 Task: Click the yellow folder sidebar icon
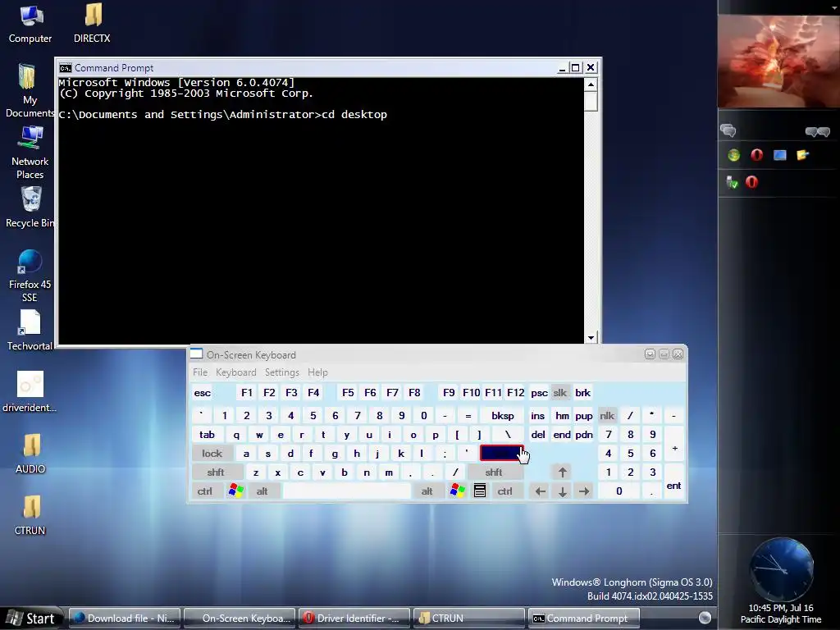[x=802, y=155]
